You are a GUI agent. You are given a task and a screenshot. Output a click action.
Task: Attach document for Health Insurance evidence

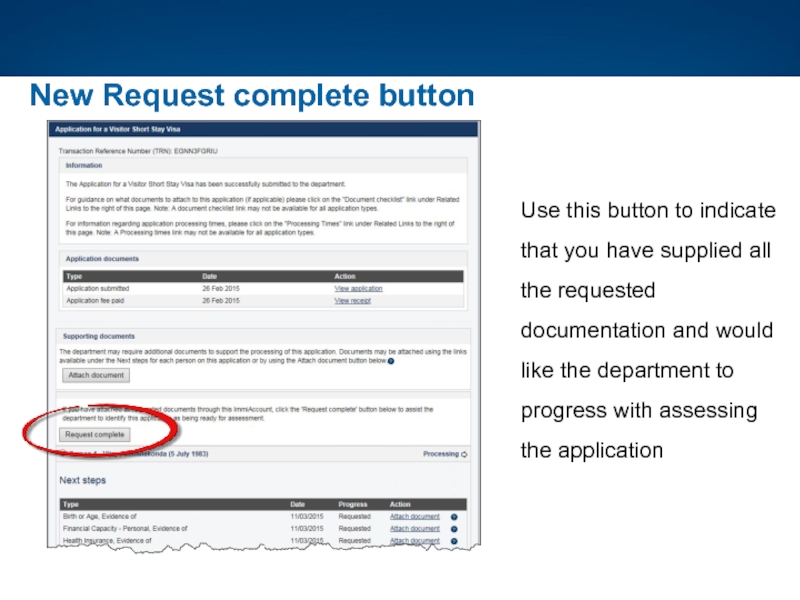tap(415, 541)
